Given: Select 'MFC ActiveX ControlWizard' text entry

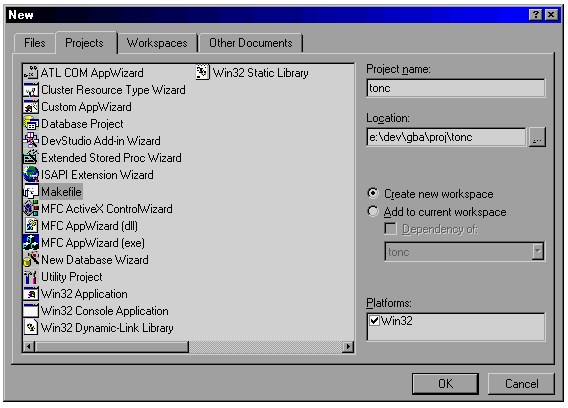Looking at the screenshot, I should click(107, 209).
